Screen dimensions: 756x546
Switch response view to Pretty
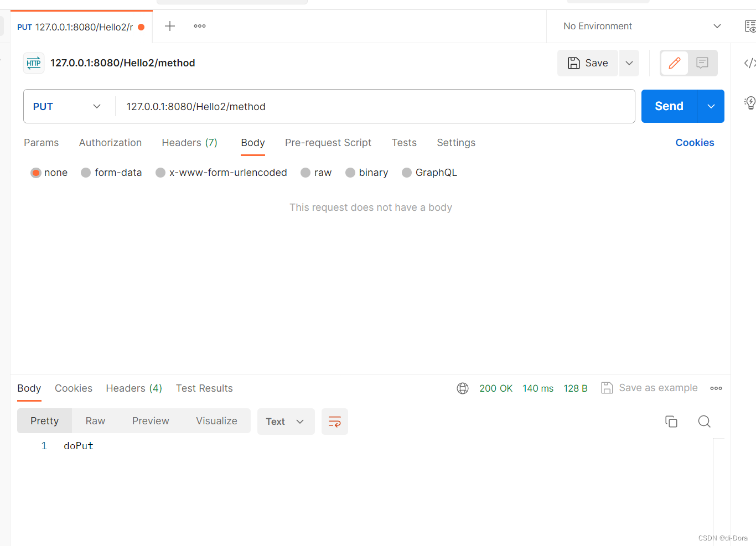[x=45, y=421]
